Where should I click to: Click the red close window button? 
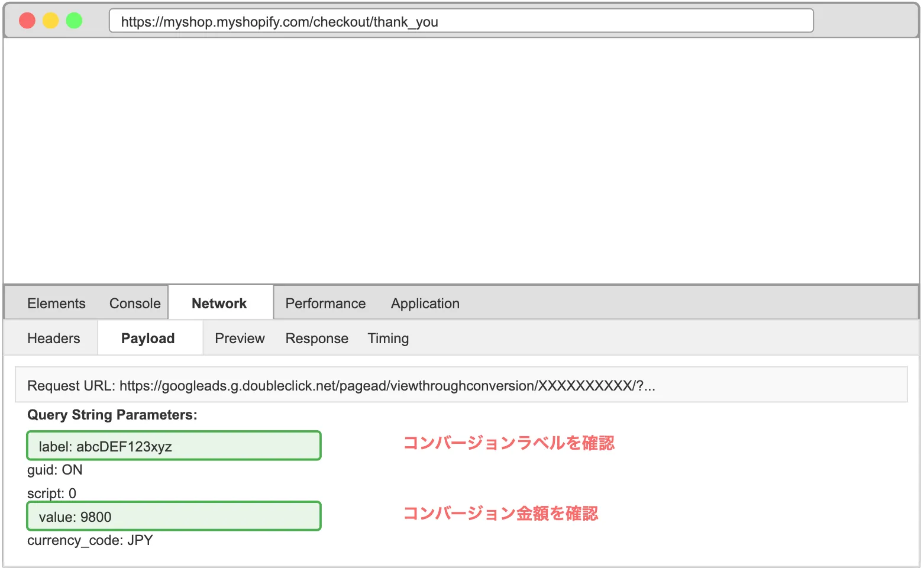pyautogui.click(x=27, y=21)
